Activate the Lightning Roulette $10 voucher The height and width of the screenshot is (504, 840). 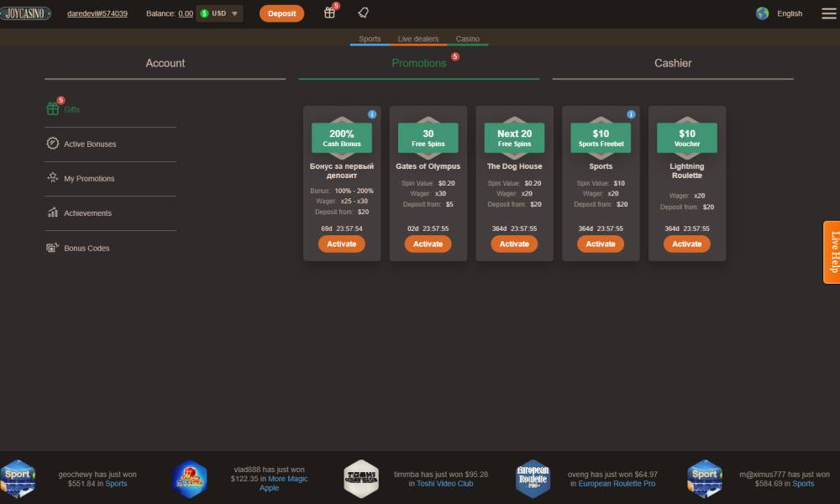click(686, 244)
